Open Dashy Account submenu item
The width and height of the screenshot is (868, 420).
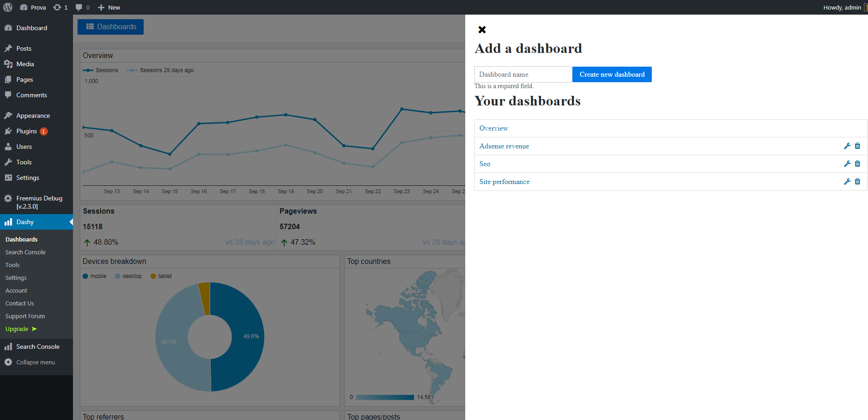point(16,290)
